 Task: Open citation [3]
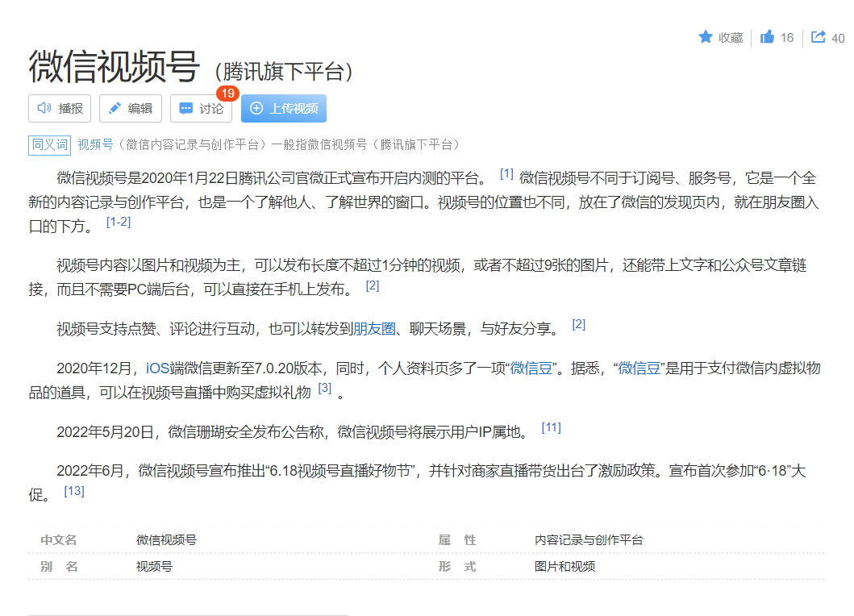325,388
